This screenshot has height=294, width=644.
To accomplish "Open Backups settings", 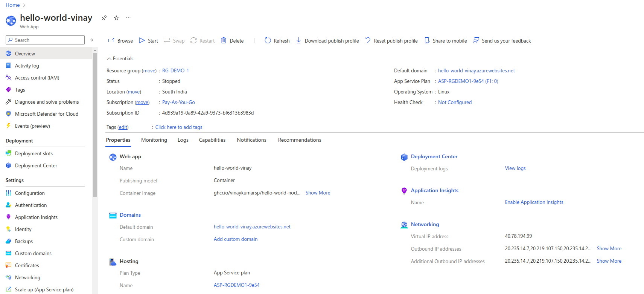I will pos(46,241).
